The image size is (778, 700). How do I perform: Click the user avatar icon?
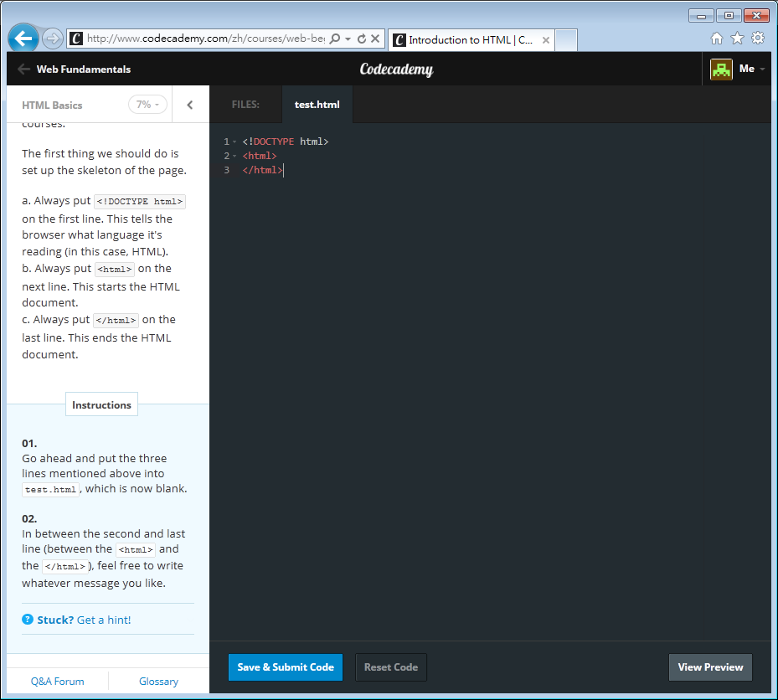721,69
